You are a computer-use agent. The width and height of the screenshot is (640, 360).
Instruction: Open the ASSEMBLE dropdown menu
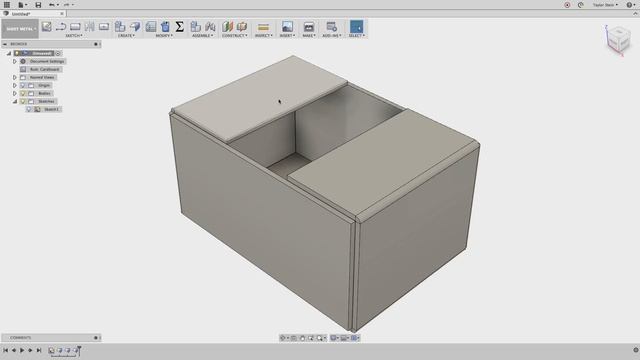(x=202, y=36)
